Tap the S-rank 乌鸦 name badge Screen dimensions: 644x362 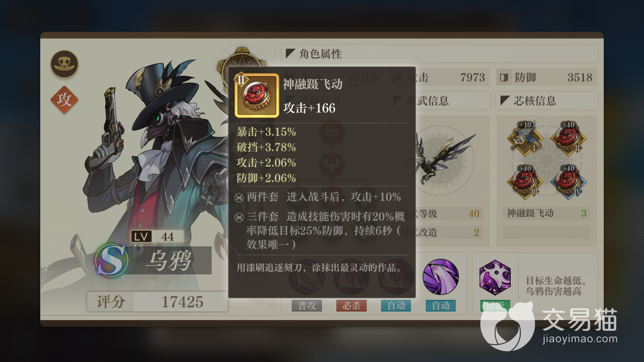tap(153, 260)
